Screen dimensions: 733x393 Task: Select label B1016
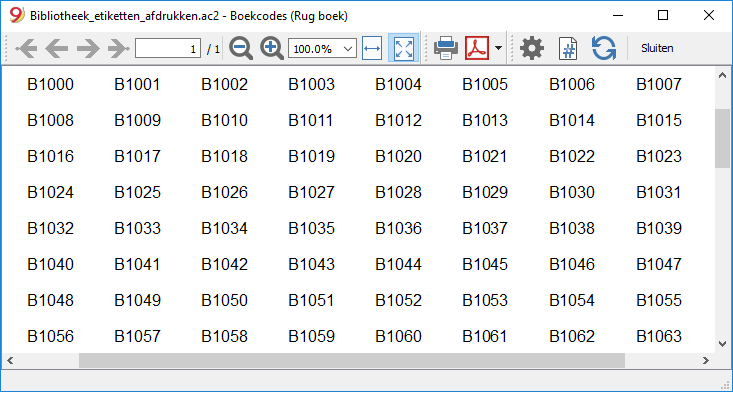point(50,157)
